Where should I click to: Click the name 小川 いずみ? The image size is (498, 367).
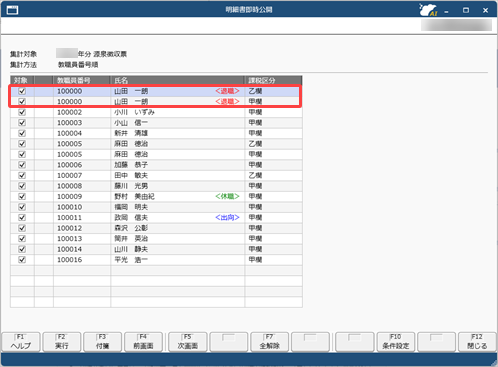pos(134,112)
